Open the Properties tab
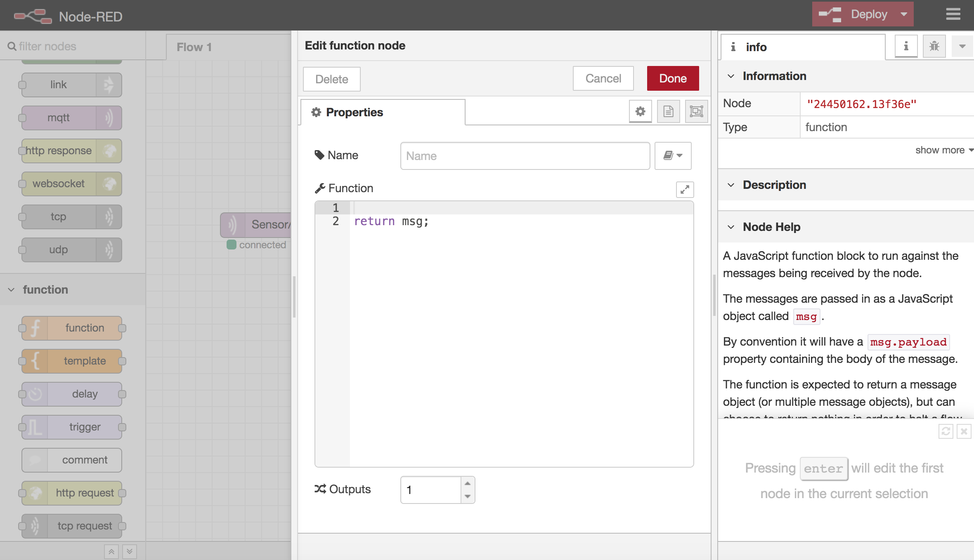 coord(383,112)
